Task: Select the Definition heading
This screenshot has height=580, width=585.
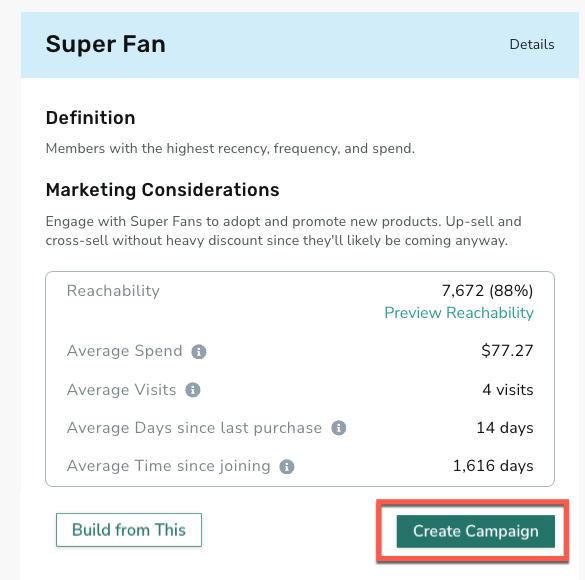Action: [x=90, y=118]
